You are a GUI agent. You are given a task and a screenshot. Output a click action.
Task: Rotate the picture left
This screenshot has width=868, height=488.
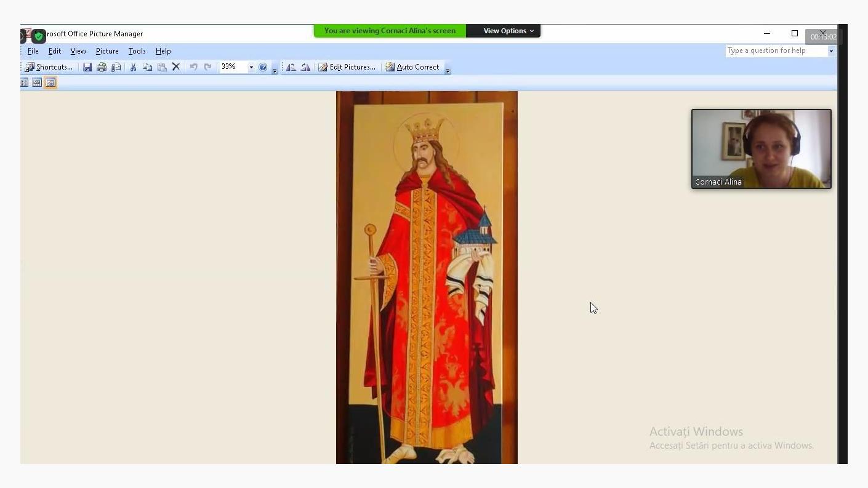pos(291,66)
